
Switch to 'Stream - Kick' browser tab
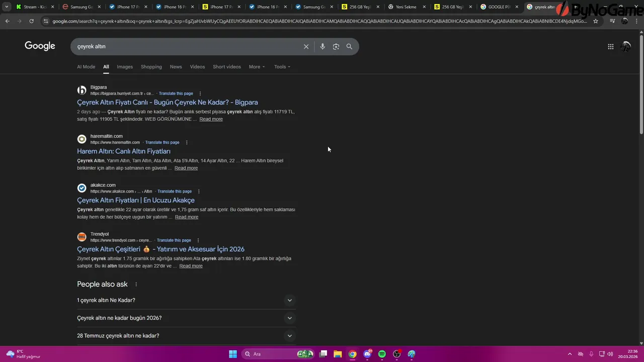[x=34, y=7]
